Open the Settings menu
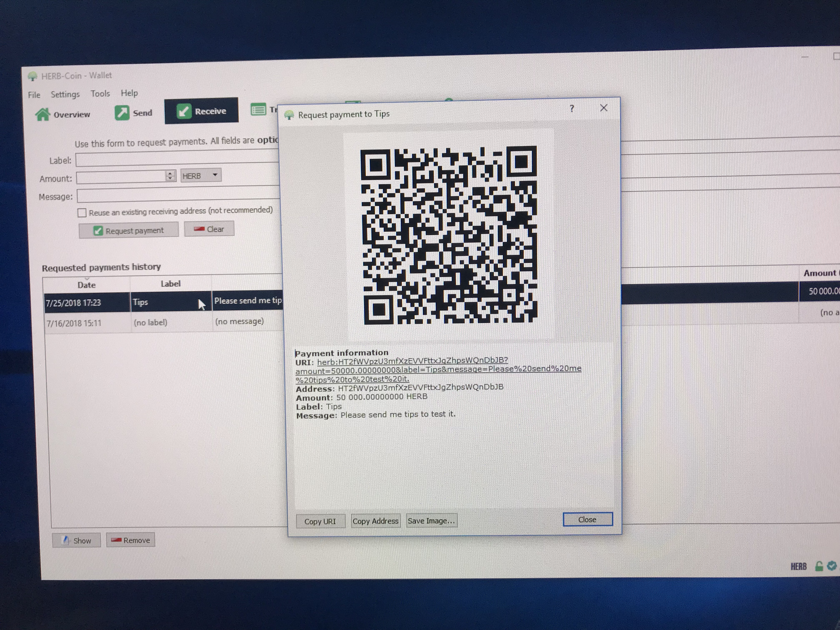The height and width of the screenshot is (630, 840). click(x=65, y=94)
